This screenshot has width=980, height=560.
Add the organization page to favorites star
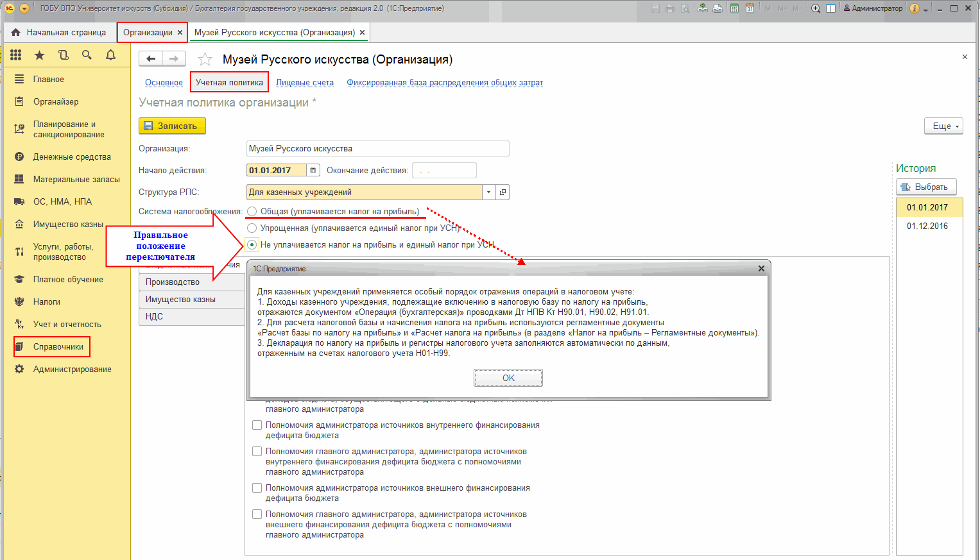tap(205, 60)
